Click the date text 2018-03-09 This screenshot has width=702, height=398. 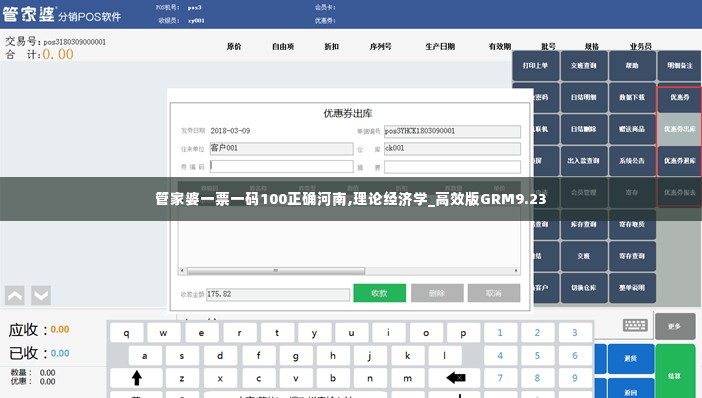coord(230,131)
